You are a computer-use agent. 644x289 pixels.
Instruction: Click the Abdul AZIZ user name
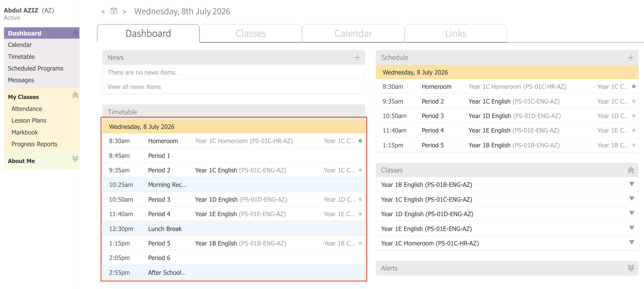21,10
